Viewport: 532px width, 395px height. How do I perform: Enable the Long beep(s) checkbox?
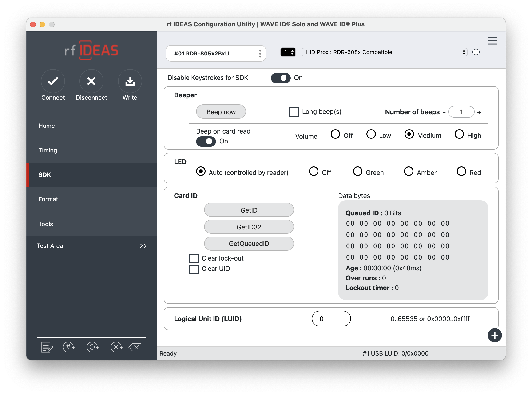coord(294,112)
